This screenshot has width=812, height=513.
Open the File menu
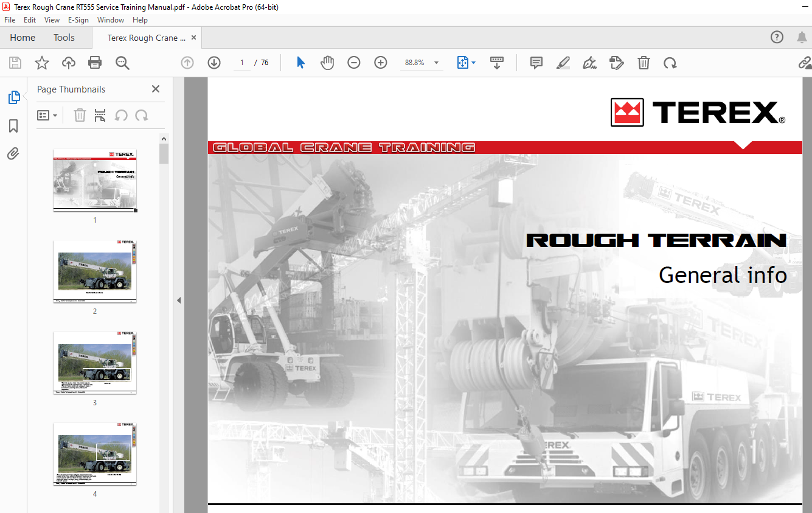(x=10, y=20)
